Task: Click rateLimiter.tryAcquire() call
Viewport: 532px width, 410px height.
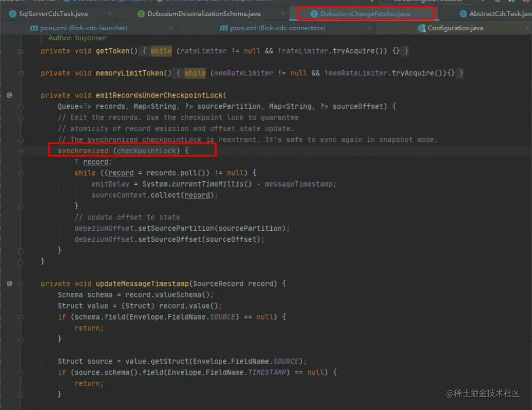Action: [x=334, y=51]
